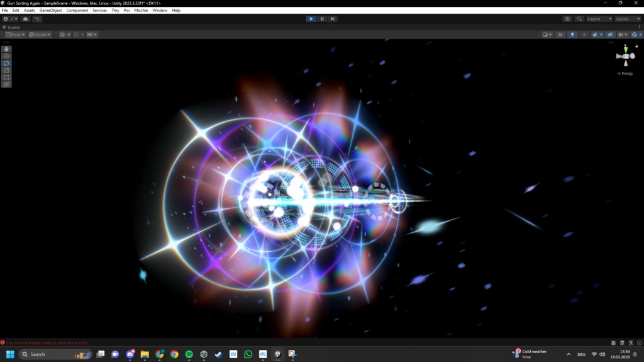Open snap increment settings dropdown

(92, 35)
